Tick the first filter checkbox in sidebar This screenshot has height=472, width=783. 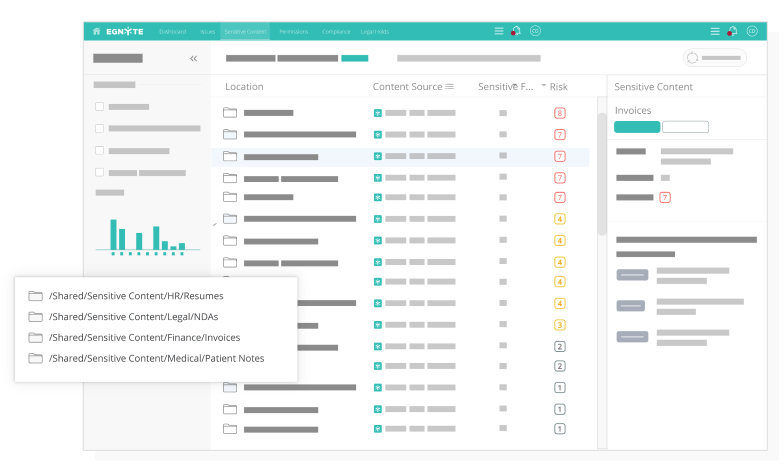pyautogui.click(x=99, y=106)
